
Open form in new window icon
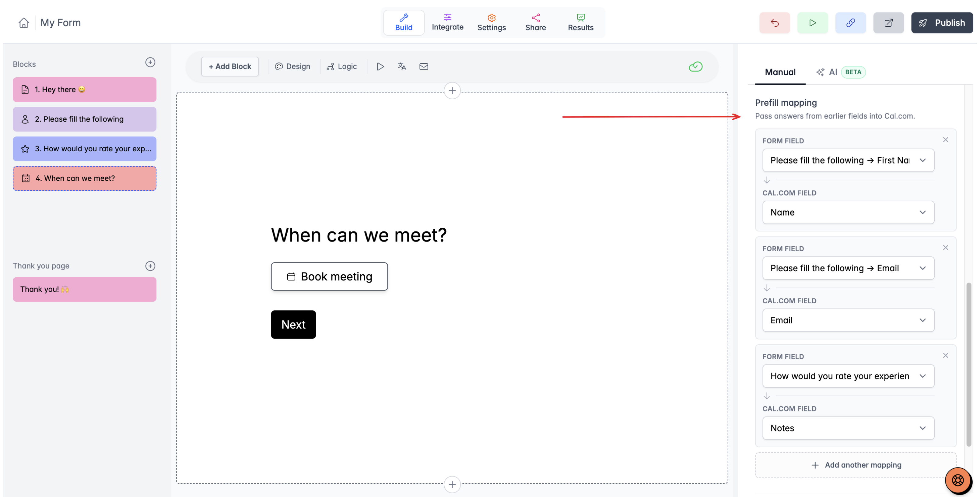click(888, 23)
